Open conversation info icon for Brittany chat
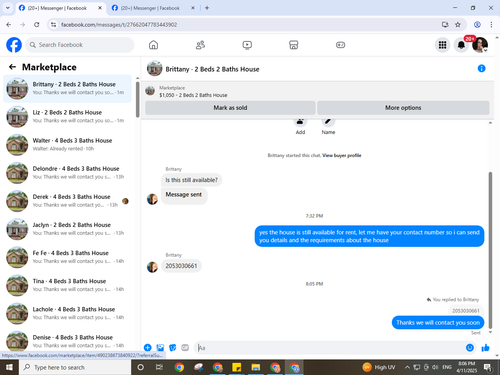Screen dimensions: 500x375 click(x=481, y=68)
